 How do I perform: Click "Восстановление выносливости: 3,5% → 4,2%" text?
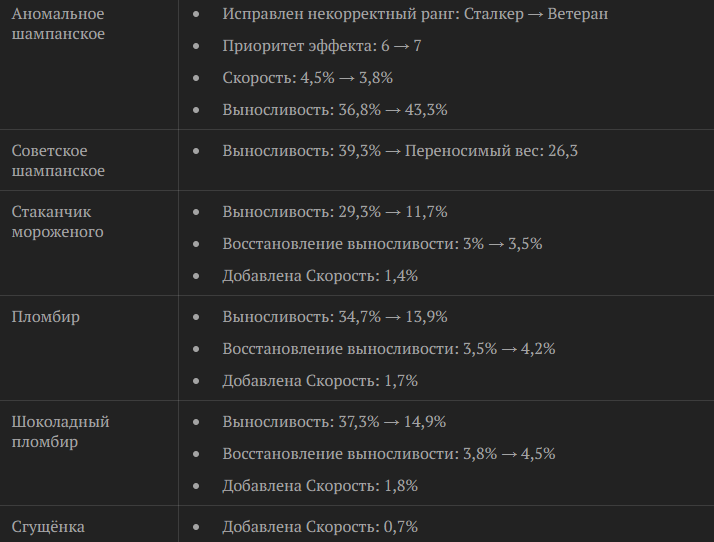(388, 349)
